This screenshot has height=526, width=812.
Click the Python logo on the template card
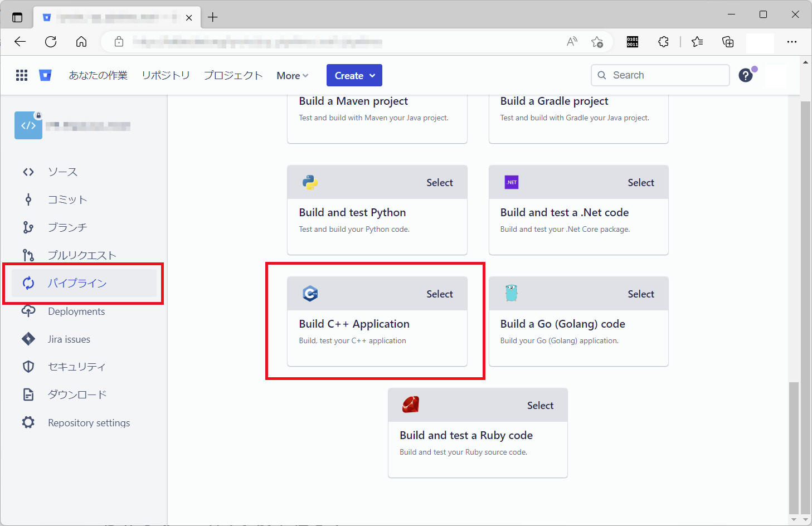pyautogui.click(x=310, y=182)
